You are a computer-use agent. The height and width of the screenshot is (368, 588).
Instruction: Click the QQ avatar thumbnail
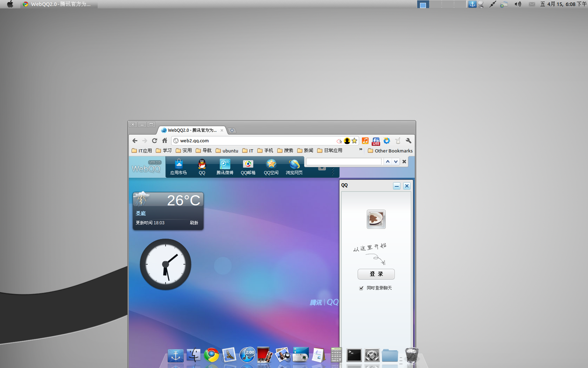pos(376,219)
